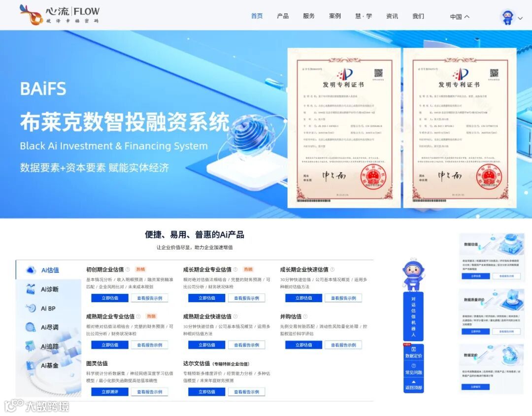Click the 数据定价 floating button
This screenshot has width=532, height=416.
coord(413,352)
